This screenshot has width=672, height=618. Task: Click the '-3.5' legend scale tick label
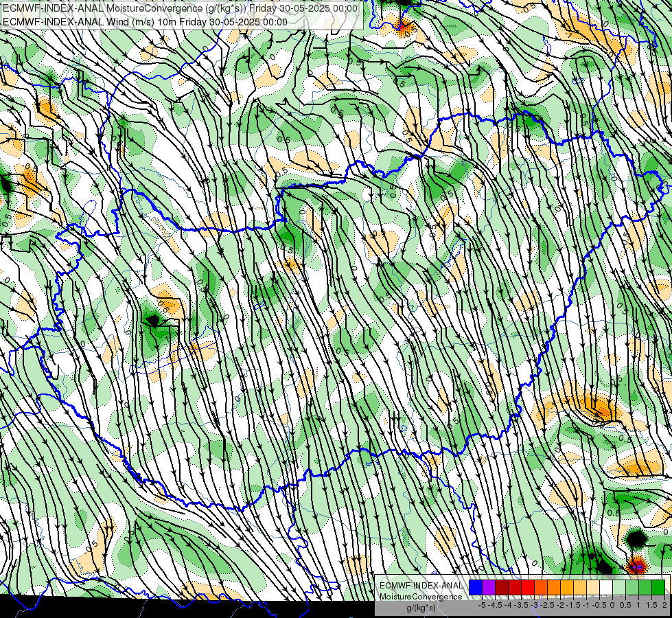click(521, 605)
